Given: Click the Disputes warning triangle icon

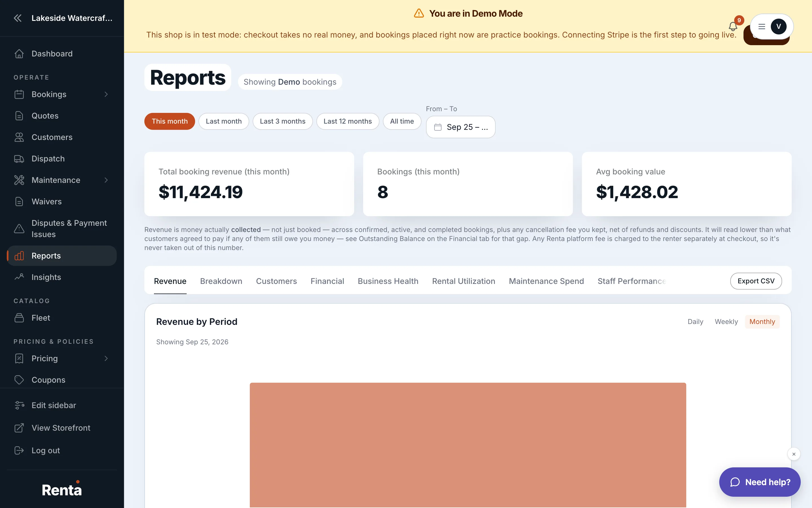Looking at the screenshot, I should pyautogui.click(x=19, y=229).
